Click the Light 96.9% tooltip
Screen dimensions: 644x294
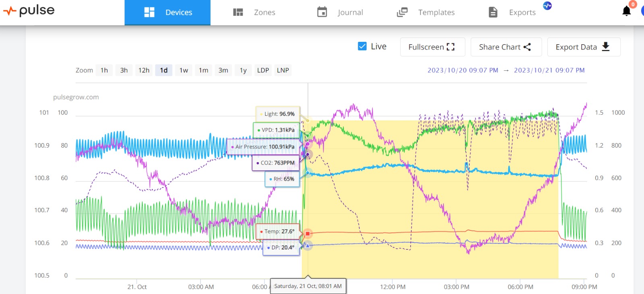(x=278, y=114)
